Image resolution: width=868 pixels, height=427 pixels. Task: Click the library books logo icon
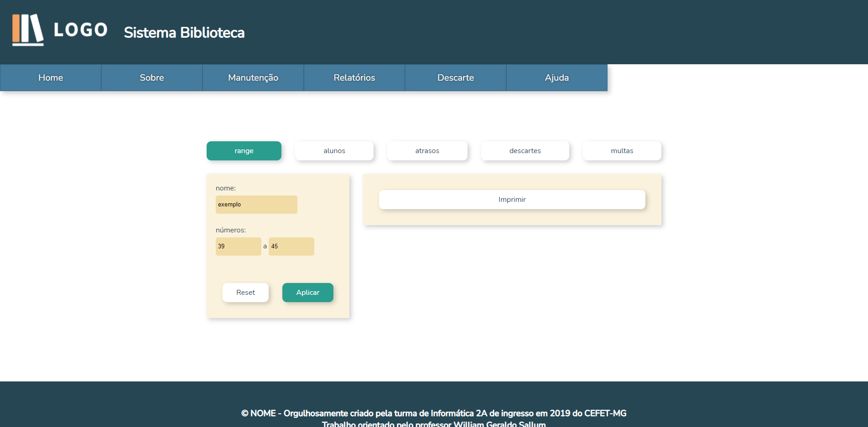(28, 30)
